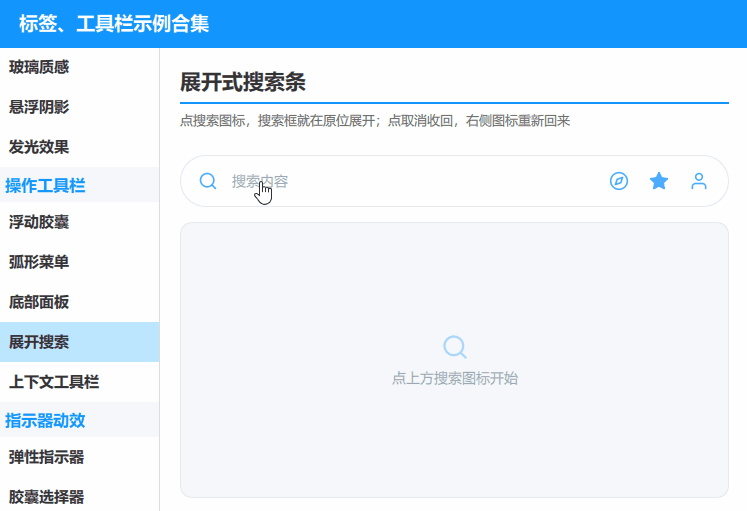Select 胶囊选择器 in the sidebar

80,495
